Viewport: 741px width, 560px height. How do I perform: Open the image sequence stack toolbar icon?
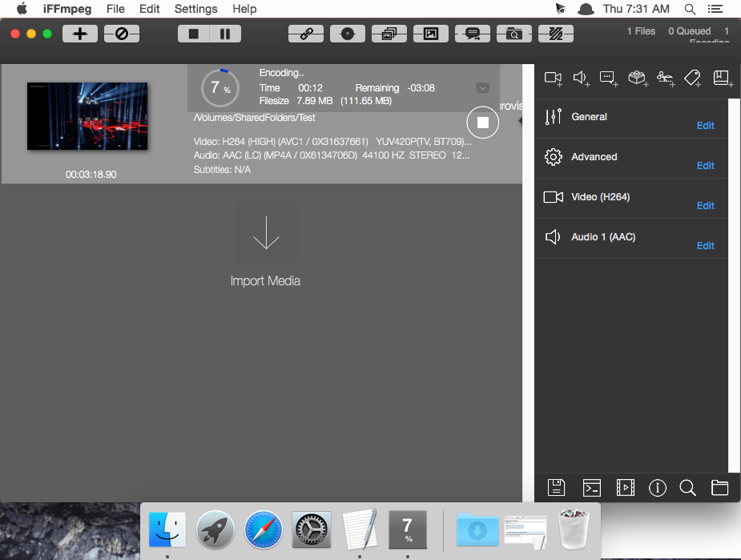[389, 34]
